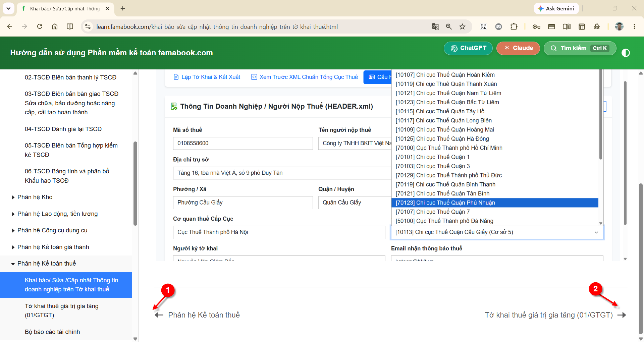
Task: Collapse Phân hệ Kế toán thuế section
Action: [46, 264]
